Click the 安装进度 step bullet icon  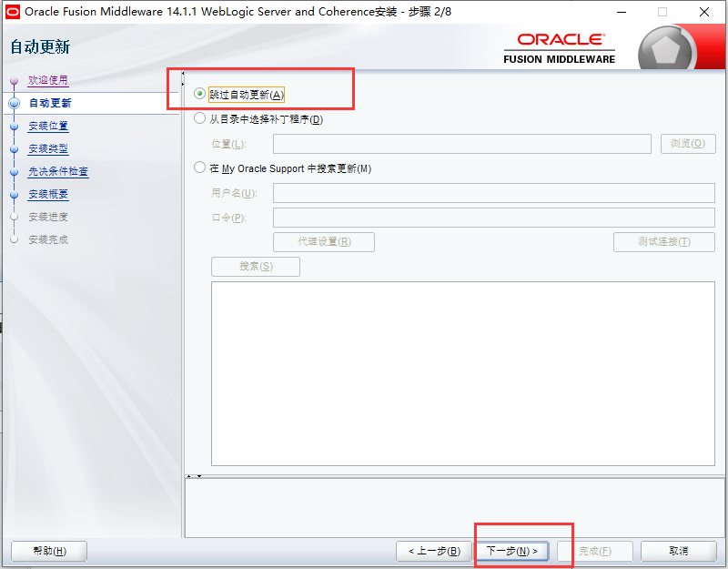click(14, 217)
